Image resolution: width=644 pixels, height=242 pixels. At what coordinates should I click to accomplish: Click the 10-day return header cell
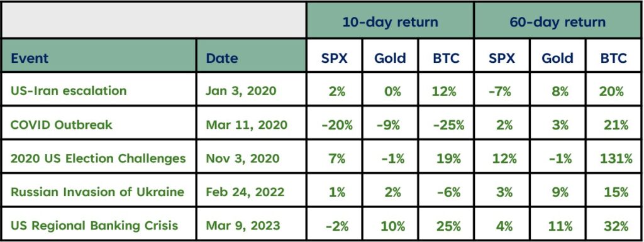(390, 20)
